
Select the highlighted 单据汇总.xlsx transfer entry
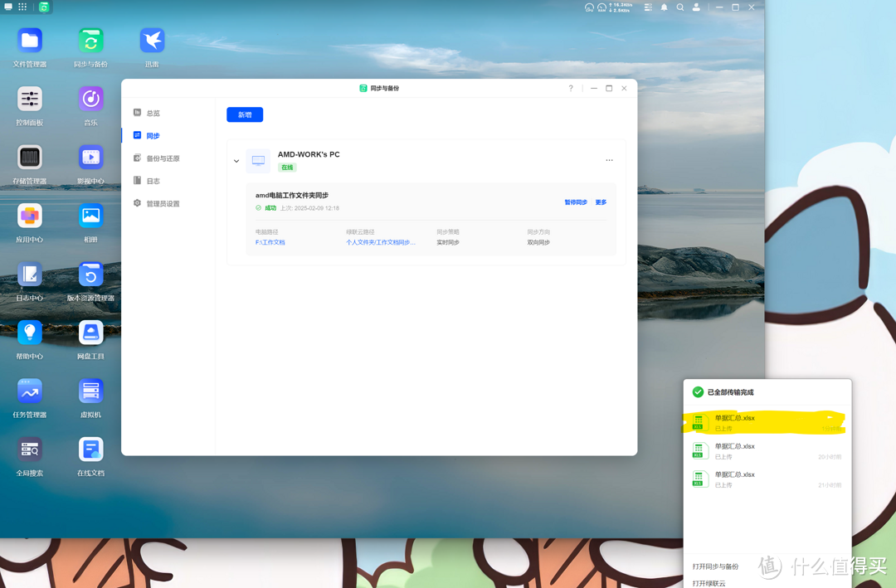point(763,423)
